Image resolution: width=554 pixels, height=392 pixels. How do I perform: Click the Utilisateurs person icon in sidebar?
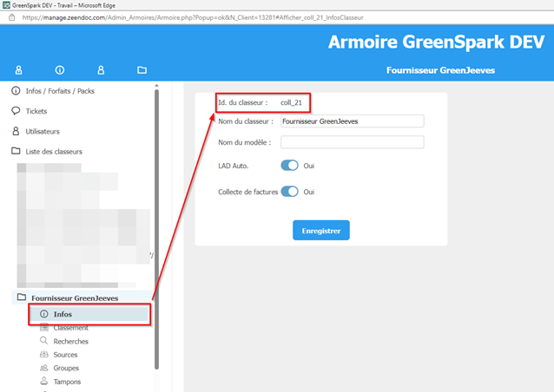16,131
